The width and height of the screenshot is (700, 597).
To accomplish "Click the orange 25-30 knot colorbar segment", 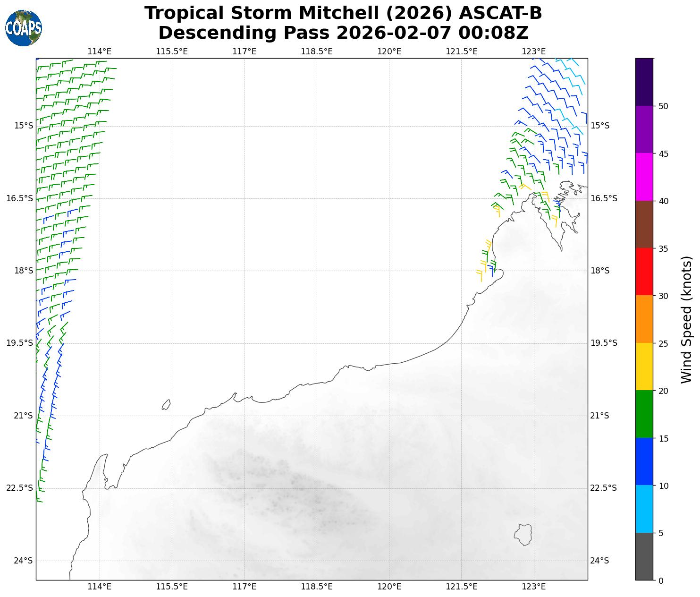I will 644,319.
